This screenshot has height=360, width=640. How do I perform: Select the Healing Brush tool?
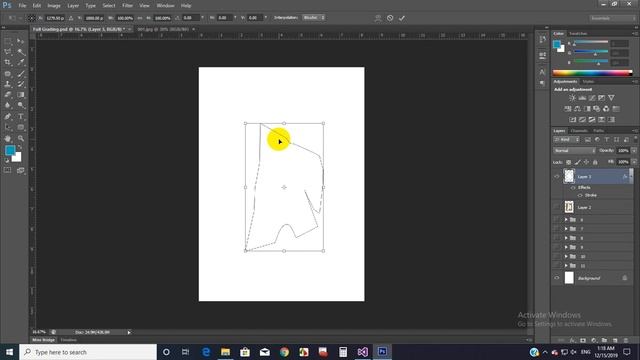tap(8, 73)
